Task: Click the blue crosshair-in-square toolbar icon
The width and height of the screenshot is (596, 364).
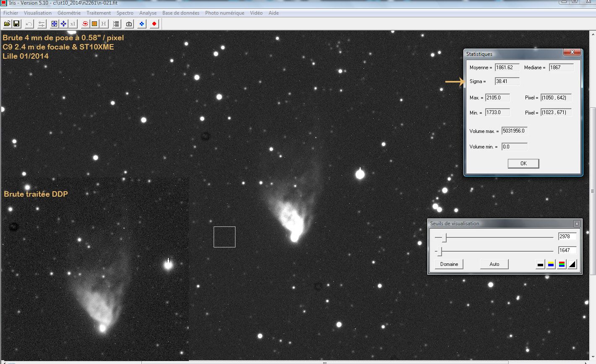Action: pos(54,24)
